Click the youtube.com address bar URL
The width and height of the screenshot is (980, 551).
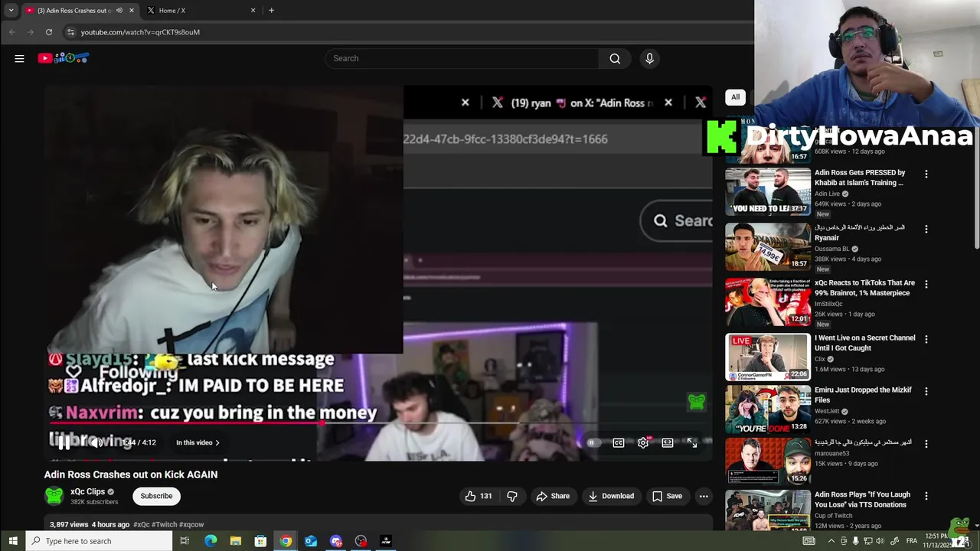tap(140, 32)
